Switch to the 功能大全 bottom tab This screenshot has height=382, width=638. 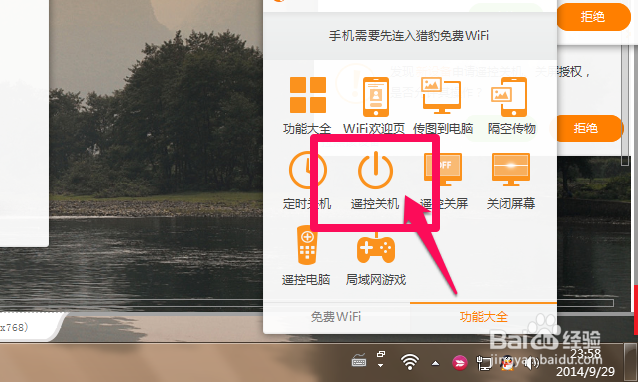click(483, 317)
